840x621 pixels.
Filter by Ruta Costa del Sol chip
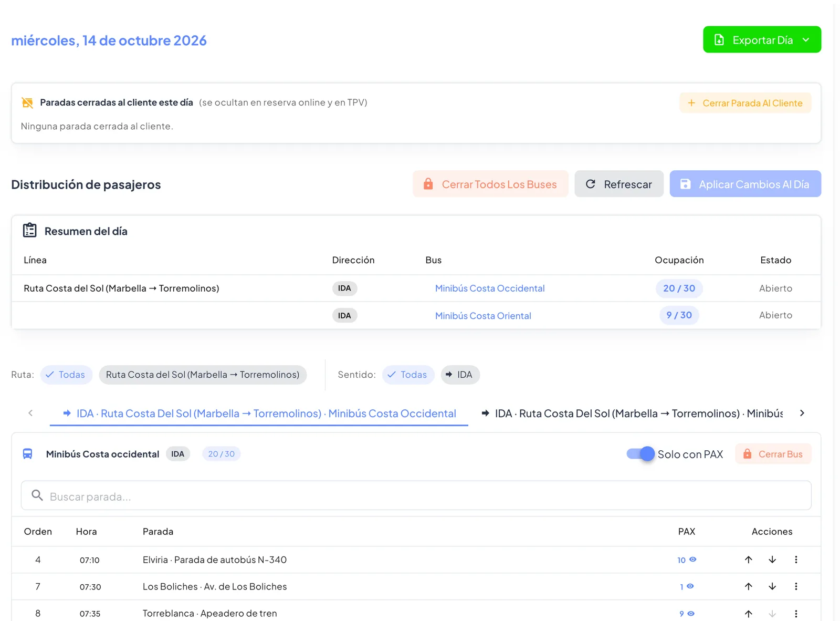point(203,375)
